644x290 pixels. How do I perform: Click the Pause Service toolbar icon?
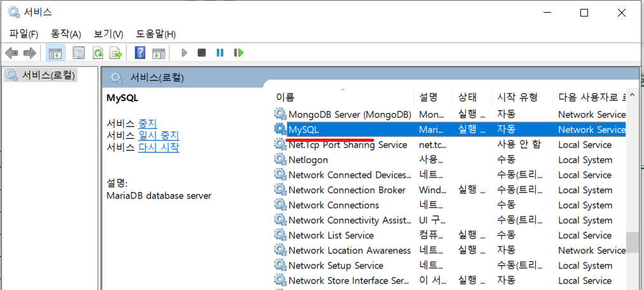(220, 53)
